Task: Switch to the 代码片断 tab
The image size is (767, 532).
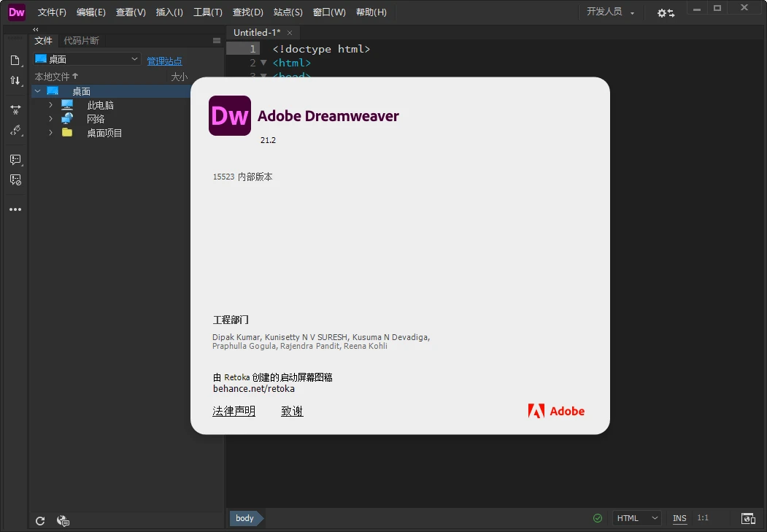Action: [81, 40]
